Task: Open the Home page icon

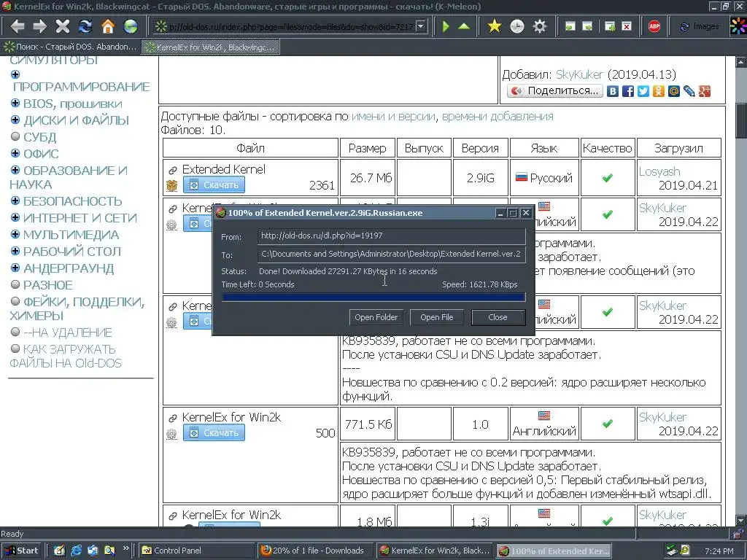Action: [108, 26]
